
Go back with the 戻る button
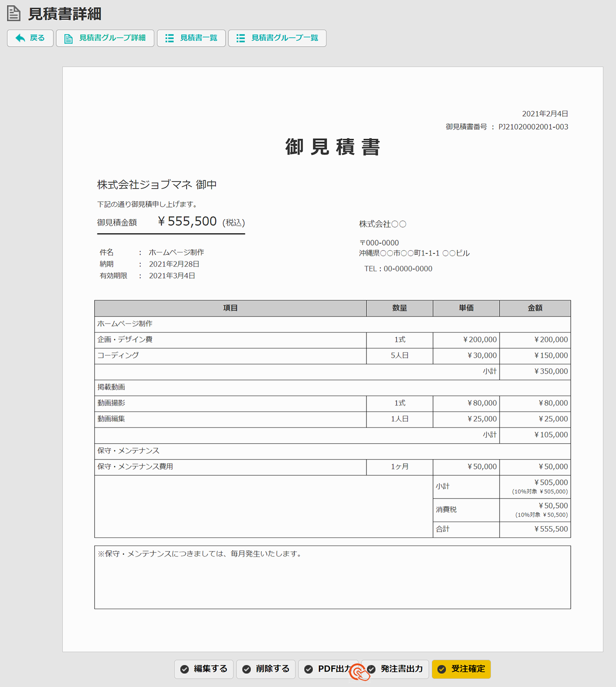(30, 38)
